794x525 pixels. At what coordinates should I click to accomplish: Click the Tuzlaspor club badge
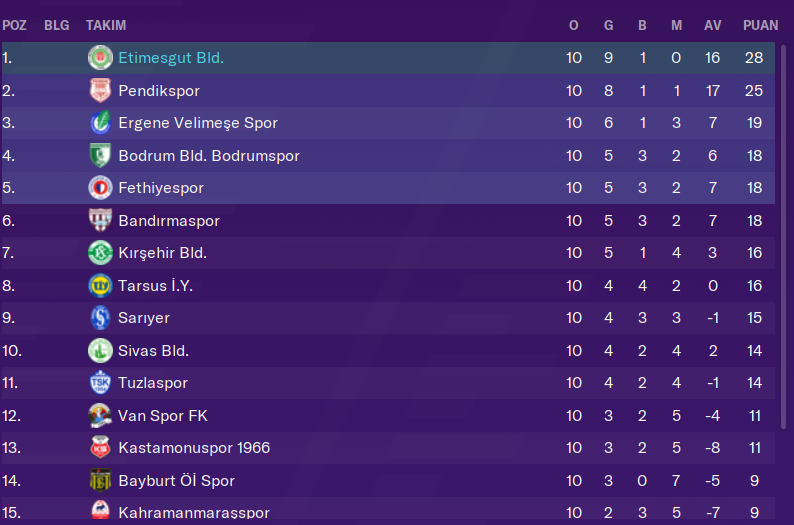click(100, 383)
